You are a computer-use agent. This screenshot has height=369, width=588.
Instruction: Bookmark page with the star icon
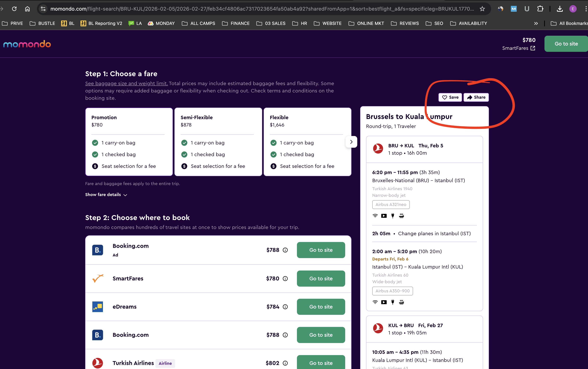click(482, 9)
